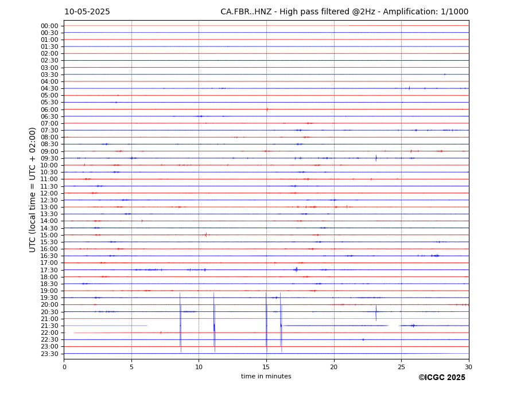Select the 13:00 row label
This screenshot has width=532, height=399.
(x=49, y=207)
